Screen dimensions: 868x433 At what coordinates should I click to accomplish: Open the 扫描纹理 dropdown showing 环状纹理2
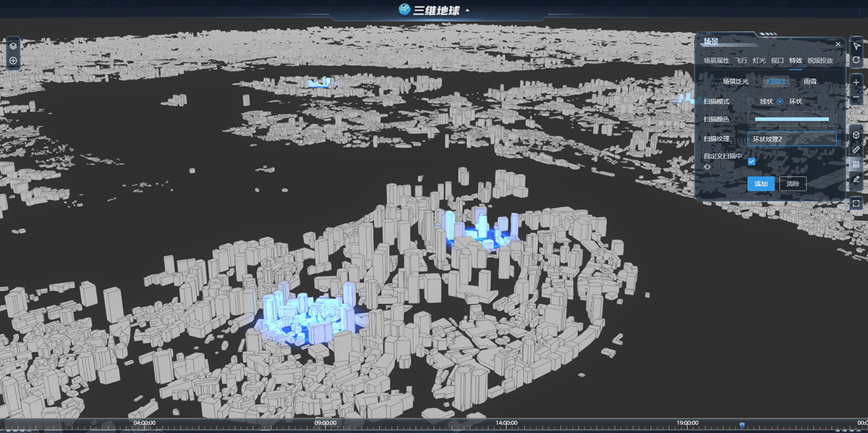click(791, 139)
